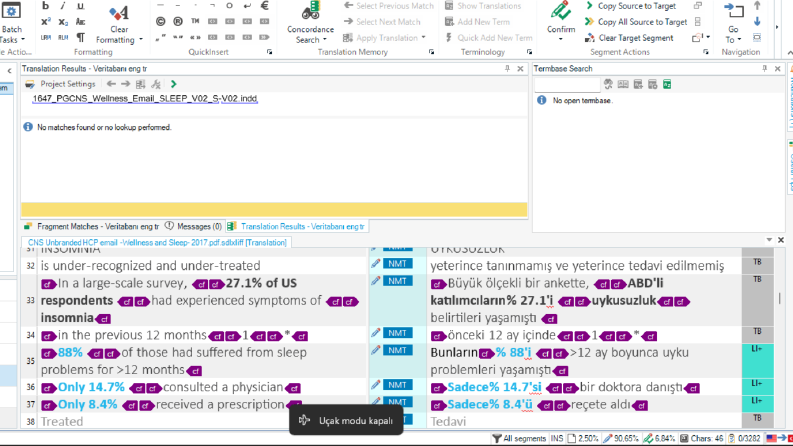The width and height of the screenshot is (793, 446).
Task: Select CNS Unbranded HCP email document tab
Action: coord(157,243)
